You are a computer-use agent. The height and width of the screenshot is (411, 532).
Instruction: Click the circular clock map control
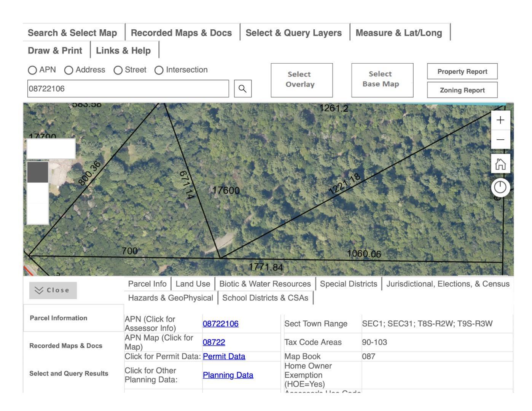[500, 187]
